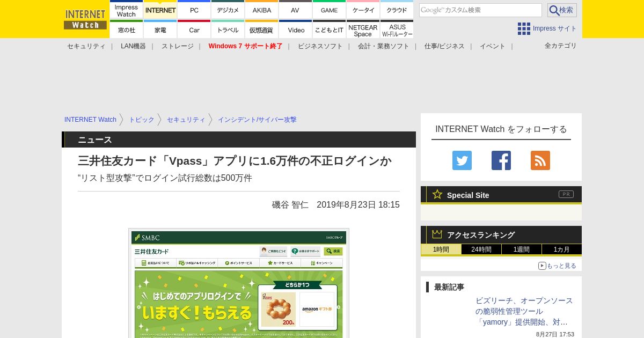This screenshot has width=644, height=338.
Task: Open the デジカメ Watch tab
Action: pos(228,10)
